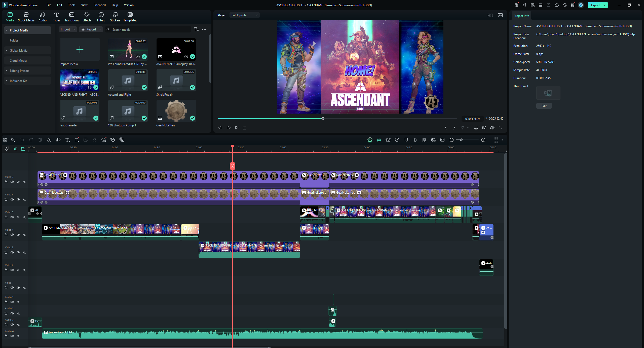Open the Stickers panel

(x=115, y=17)
